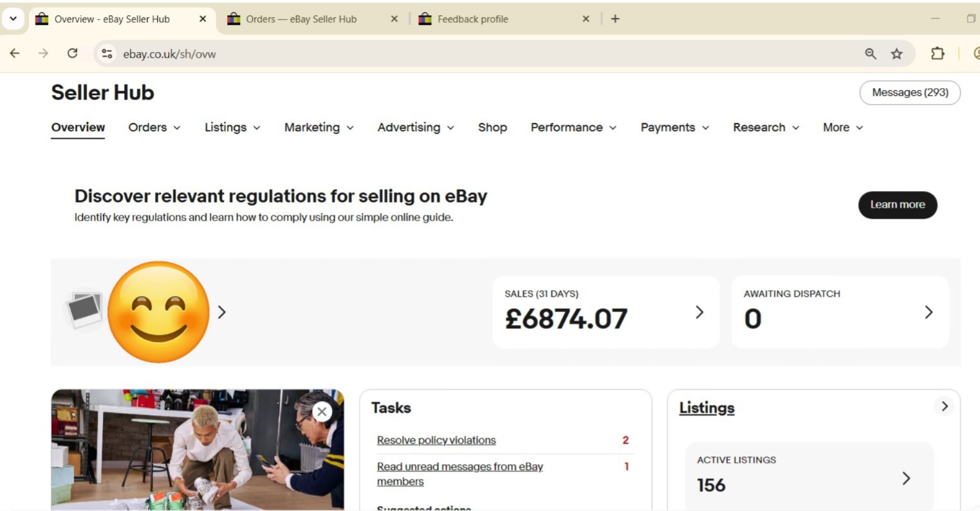This screenshot has width=980, height=511.
Task: Expand the Research dropdown menu
Action: 766,127
